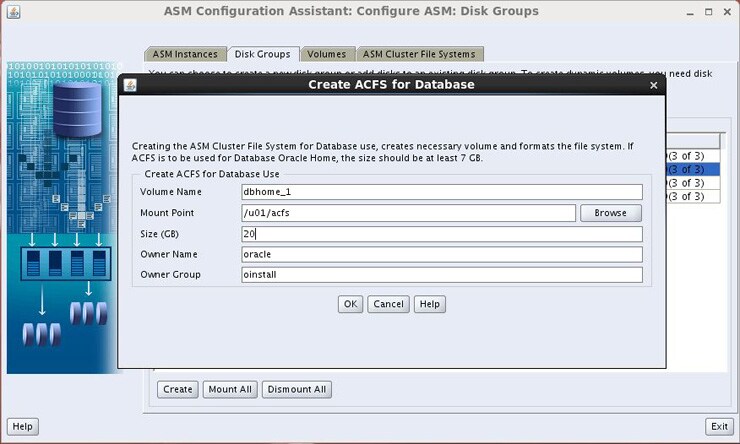Go to ASM Cluster File Systems tab

coord(420,54)
